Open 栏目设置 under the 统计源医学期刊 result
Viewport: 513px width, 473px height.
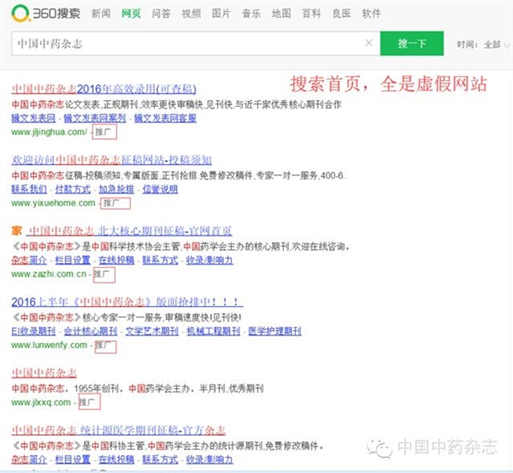point(73,459)
